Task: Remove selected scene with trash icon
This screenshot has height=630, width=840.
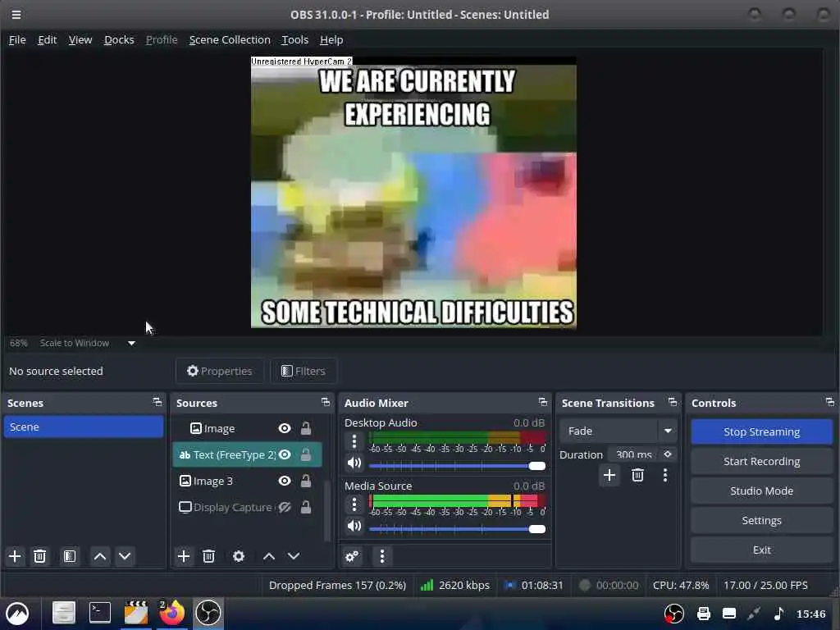Action: coord(39,556)
